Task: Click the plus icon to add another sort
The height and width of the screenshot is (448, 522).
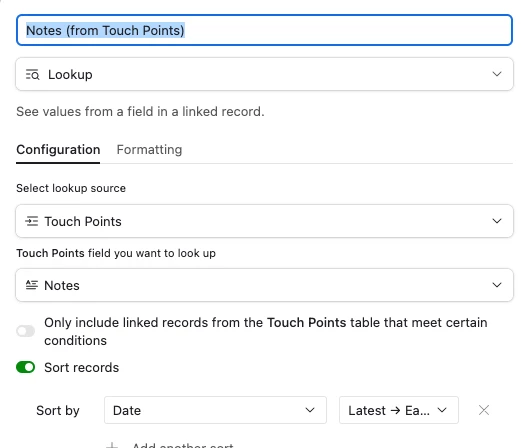Action: [112, 445]
